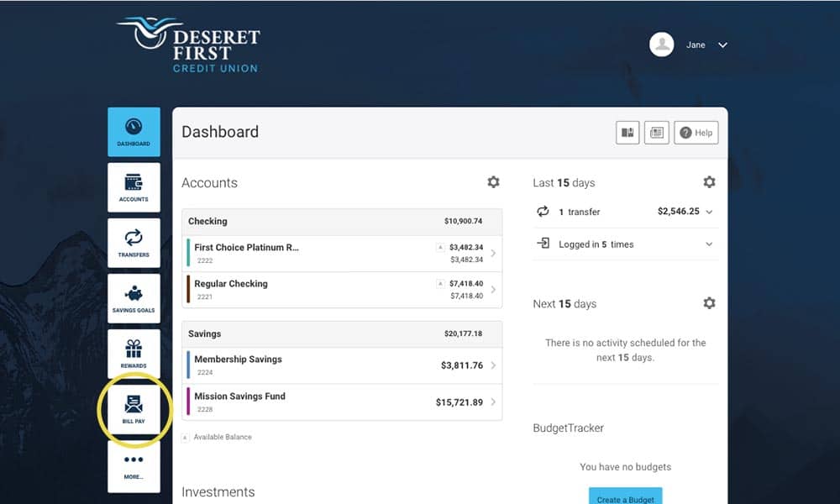Click the available balance icon by $7,418.40
The width and height of the screenshot is (840, 504).
click(440, 283)
